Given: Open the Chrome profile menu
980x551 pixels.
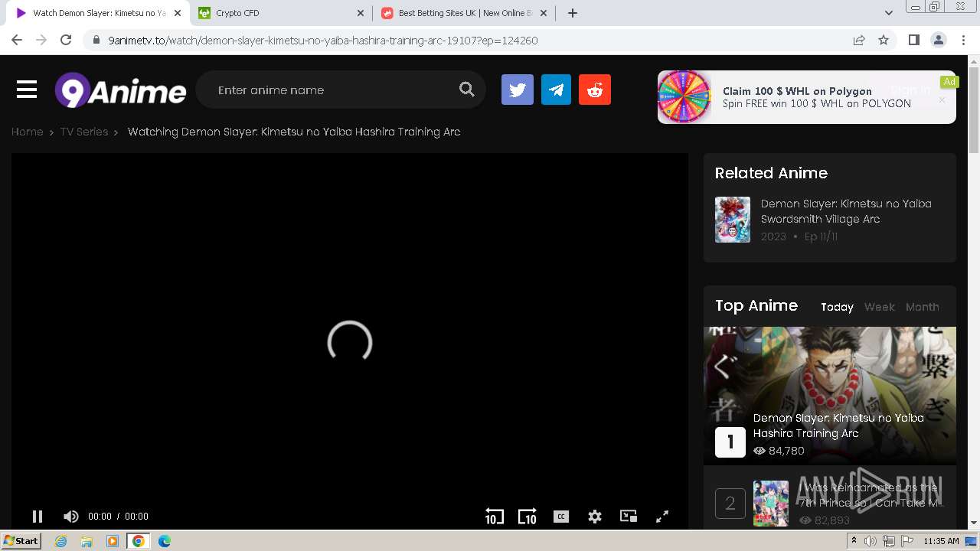Looking at the screenshot, I should (939, 40).
